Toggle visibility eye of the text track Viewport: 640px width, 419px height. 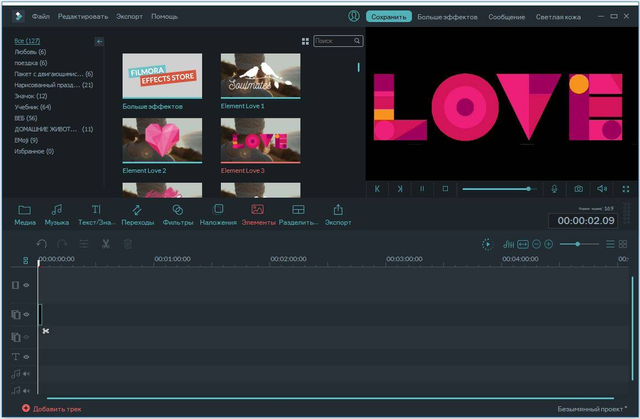point(27,357)
